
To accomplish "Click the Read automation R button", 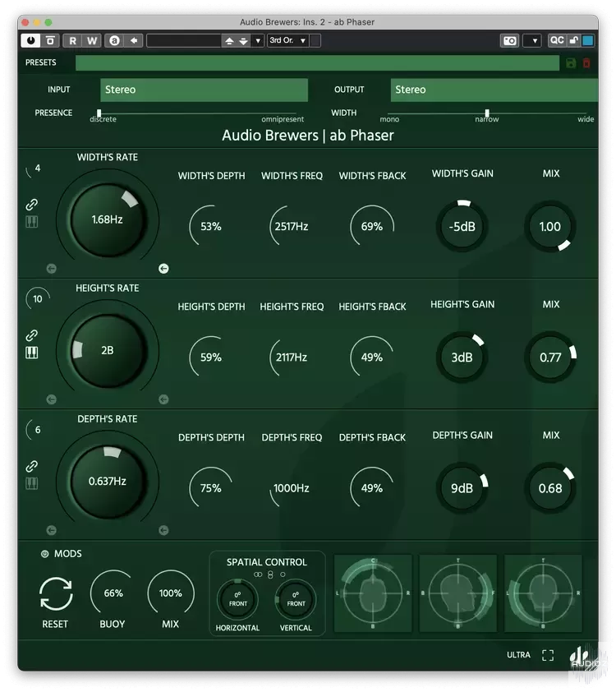I will (72, 40).
